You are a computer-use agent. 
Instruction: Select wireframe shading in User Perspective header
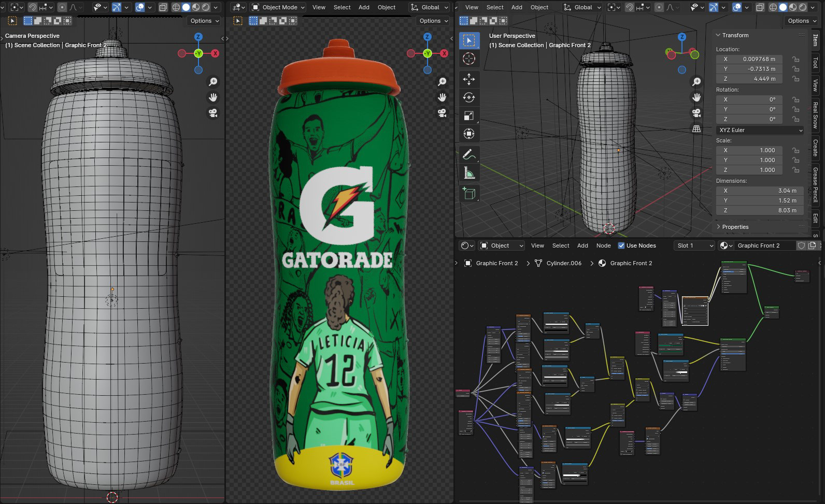[773, 7]
